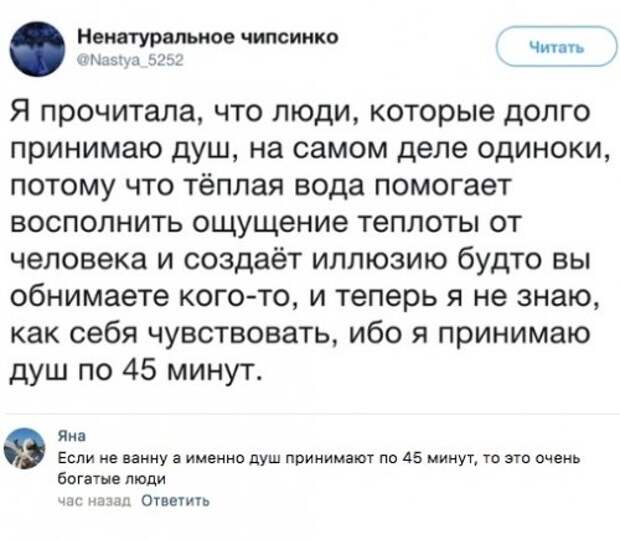The image size is (620, 540).
Task: Open the Ненатуральное чипсинко profile avatar
Action: (38, 49)
